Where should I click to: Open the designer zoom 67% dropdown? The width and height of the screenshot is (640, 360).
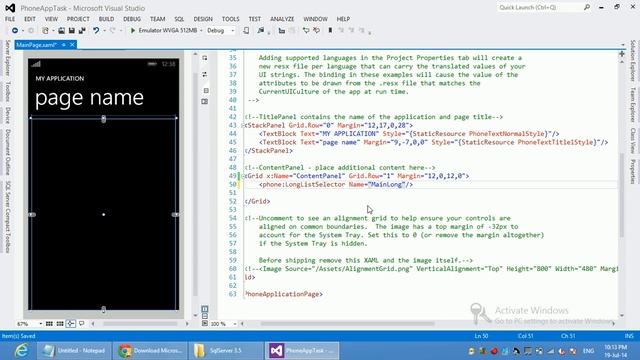click(40, 324)
